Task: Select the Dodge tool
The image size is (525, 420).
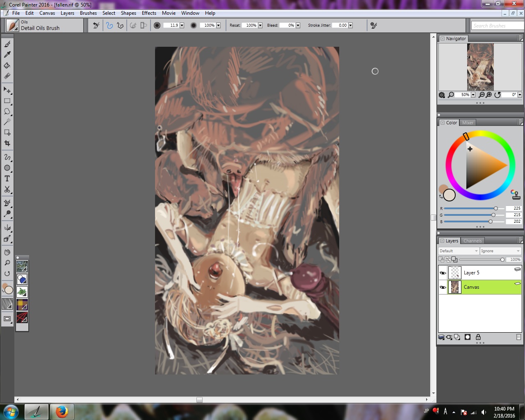Action: tap(7, 214)
